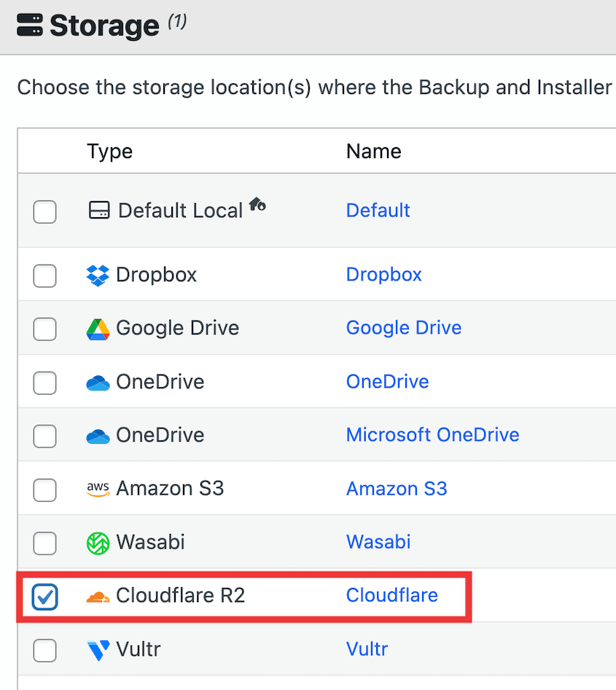Image resolution: width=616 pixels, height=690 pixels.
Task: Open the Google Drive name link
Action: (x=404, y=329)
